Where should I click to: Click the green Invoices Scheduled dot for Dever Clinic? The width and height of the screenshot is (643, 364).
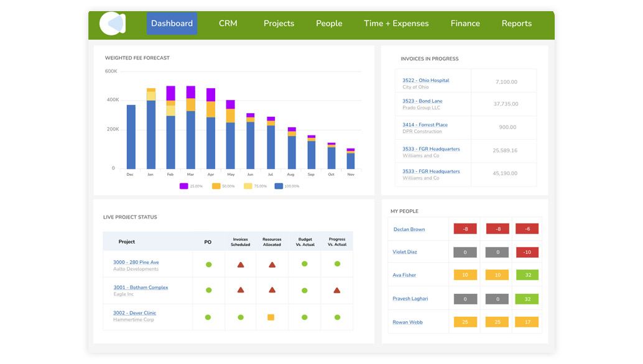tap(240, 316)
